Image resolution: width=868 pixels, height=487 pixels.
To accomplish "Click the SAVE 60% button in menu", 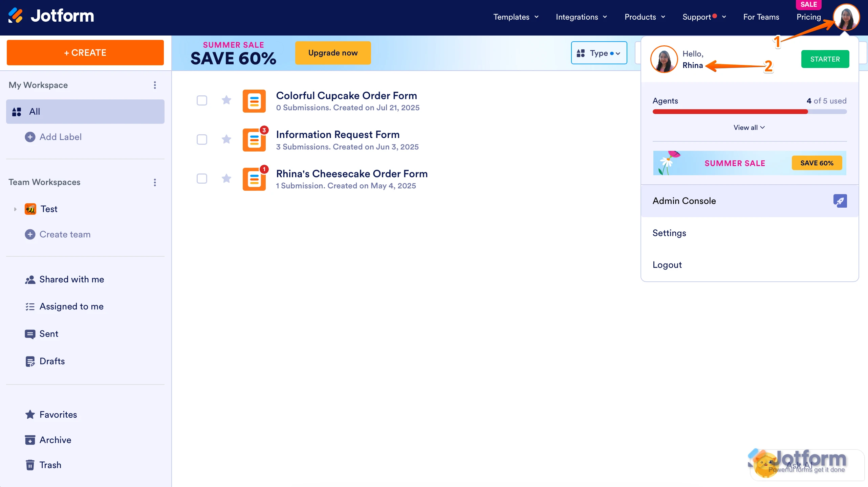I will click(817, 163).
